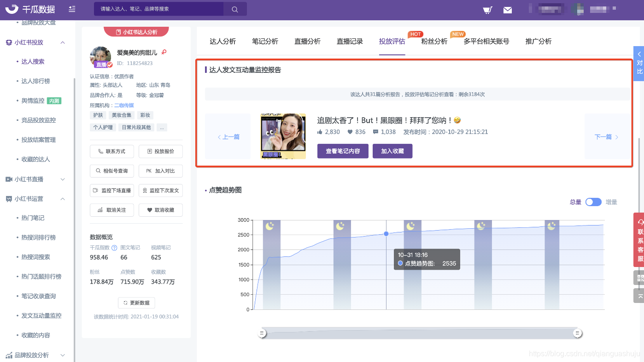Open the note cover thumbnail

click(283, 136)
